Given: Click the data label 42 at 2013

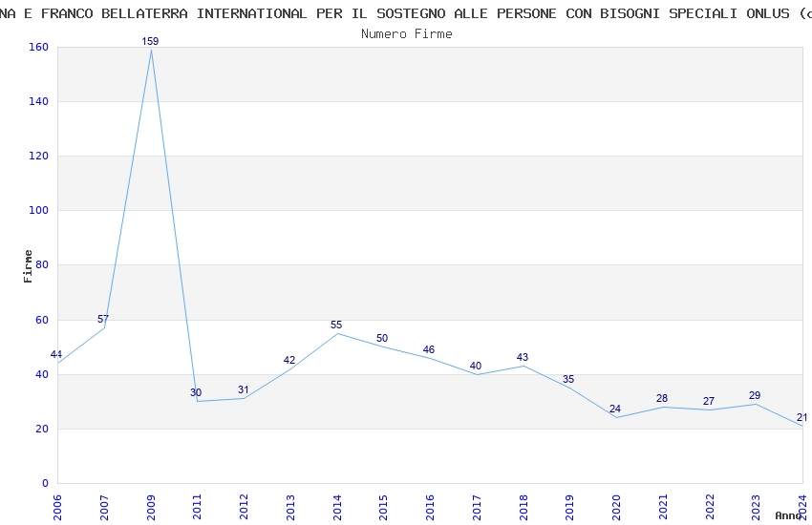Looking at the screenshot, I should (289, 360).
